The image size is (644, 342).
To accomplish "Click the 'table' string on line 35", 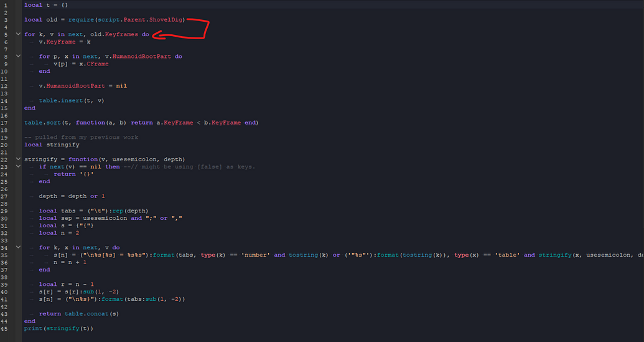I will pyautogui.click(x=507, y=255).
